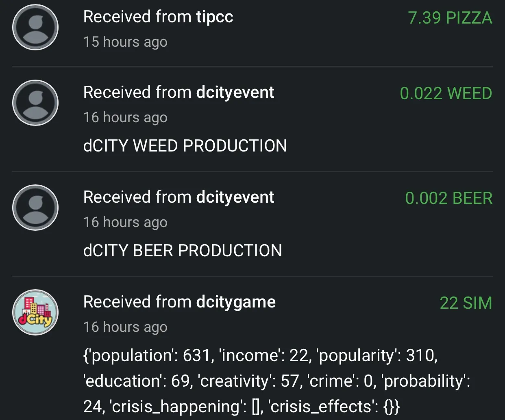The height and width of the screenshot is (420, 505).
Task: Select the 7.39 PIZZA amount
Action: 450,18
